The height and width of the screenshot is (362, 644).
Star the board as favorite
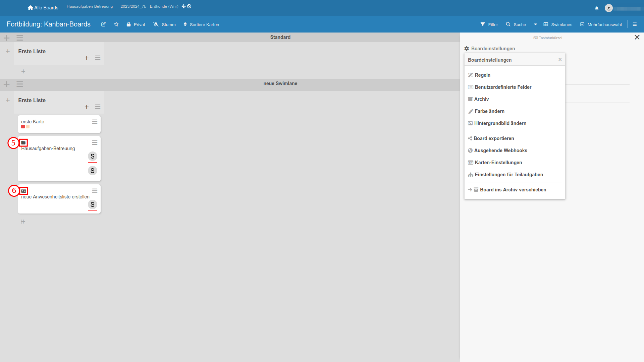(x=116, y=24)
